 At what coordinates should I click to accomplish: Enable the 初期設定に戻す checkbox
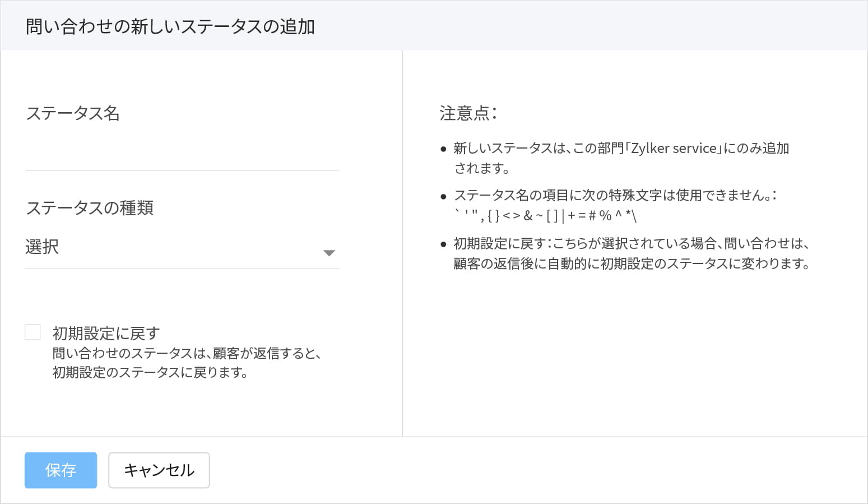coord(33,332)
